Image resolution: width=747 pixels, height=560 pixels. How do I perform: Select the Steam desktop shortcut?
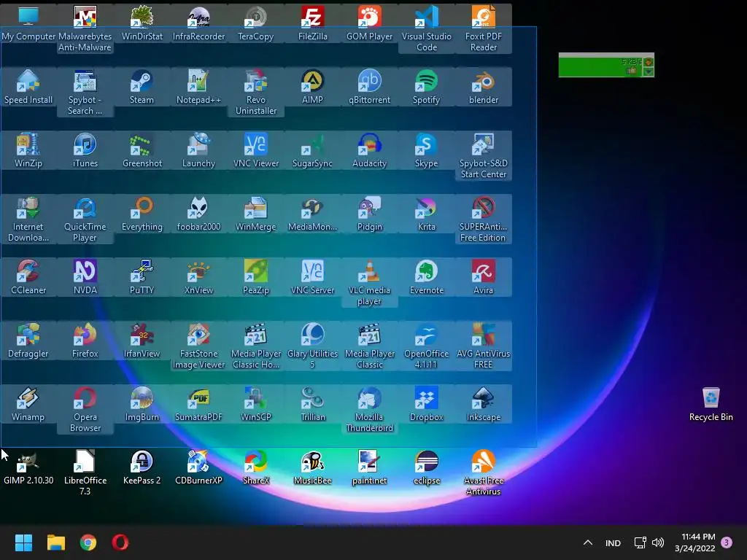[x=142, y=87]
